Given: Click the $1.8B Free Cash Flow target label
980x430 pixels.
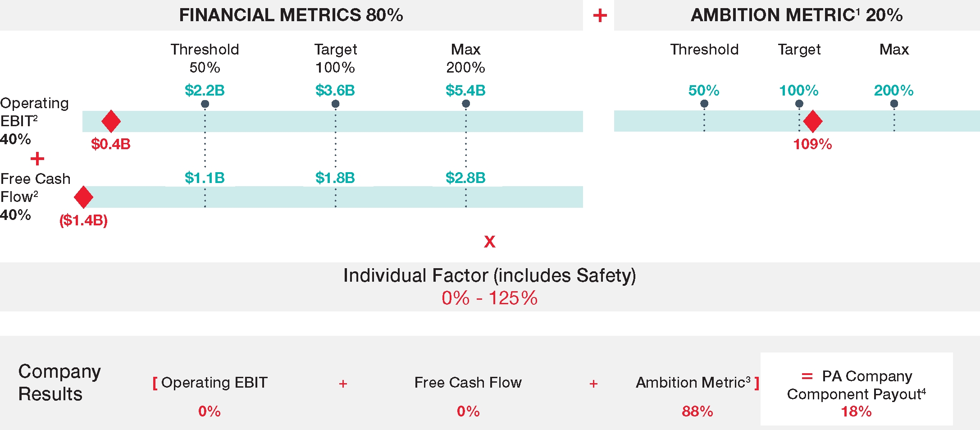Looking at the screenshot, I should click(x=335, y=178).
